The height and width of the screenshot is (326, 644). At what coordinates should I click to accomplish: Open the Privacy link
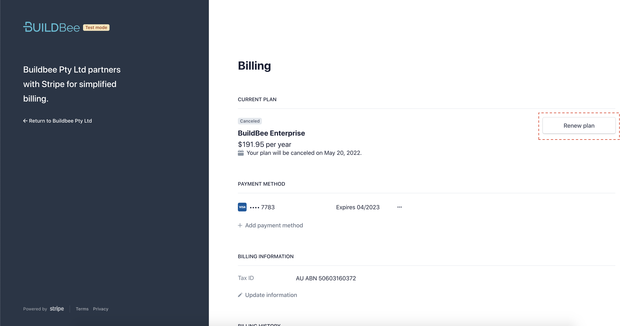click(x=101, y=309)
